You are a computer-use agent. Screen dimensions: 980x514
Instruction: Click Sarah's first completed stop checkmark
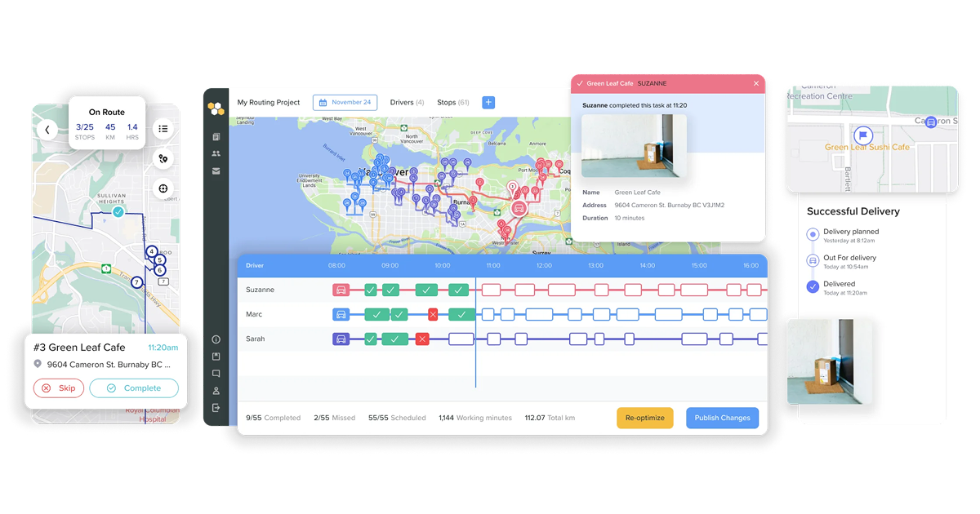[x=371, y=339]
